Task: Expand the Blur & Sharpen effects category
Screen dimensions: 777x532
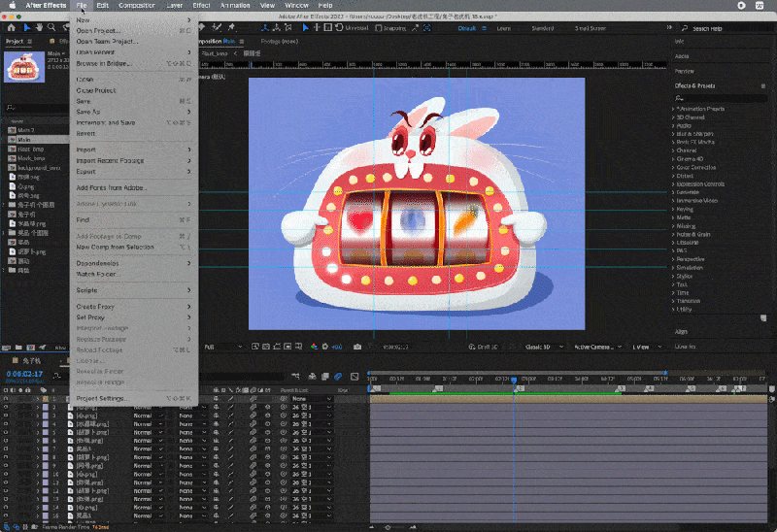Action: coord(673,134)
